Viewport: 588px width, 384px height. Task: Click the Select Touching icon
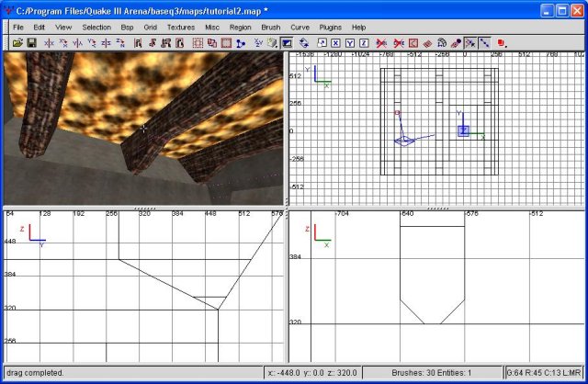pos(152,43)
